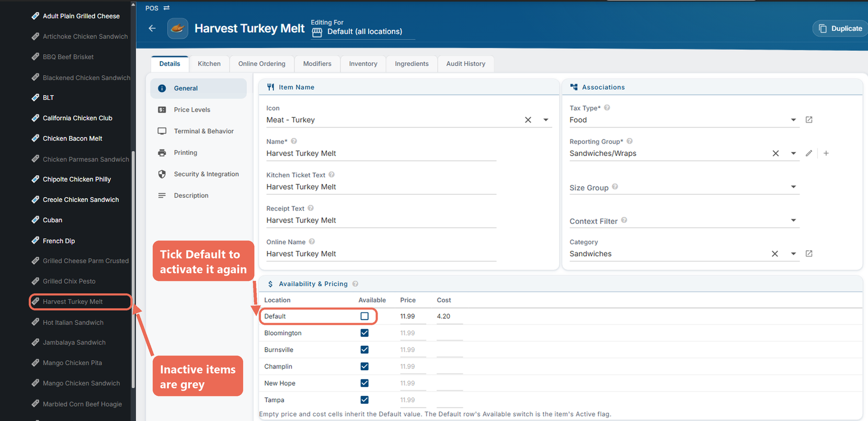The width and height of the screenshot is (868, 421).
Task: Click help icon next to Receipt Text
Action: [311, 208]
